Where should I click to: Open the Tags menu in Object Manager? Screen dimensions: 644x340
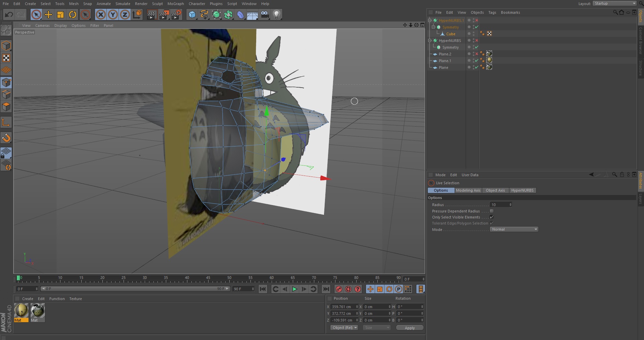(492, 12)
